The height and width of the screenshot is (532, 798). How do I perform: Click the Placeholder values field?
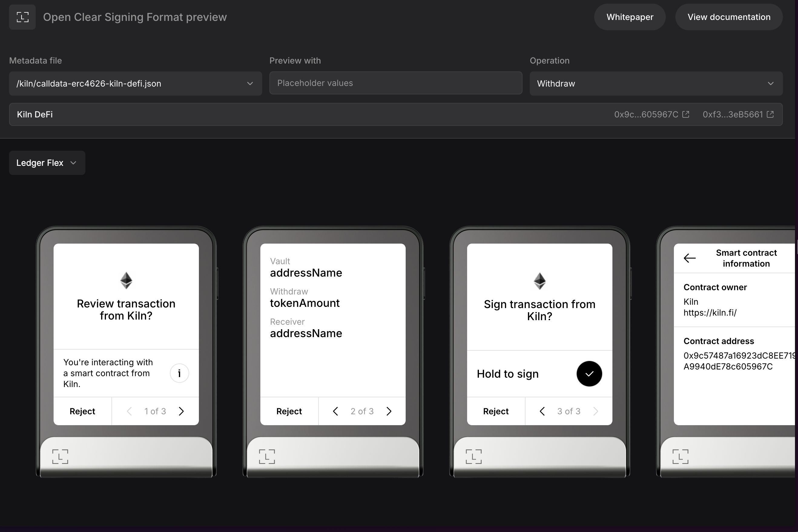396,83
